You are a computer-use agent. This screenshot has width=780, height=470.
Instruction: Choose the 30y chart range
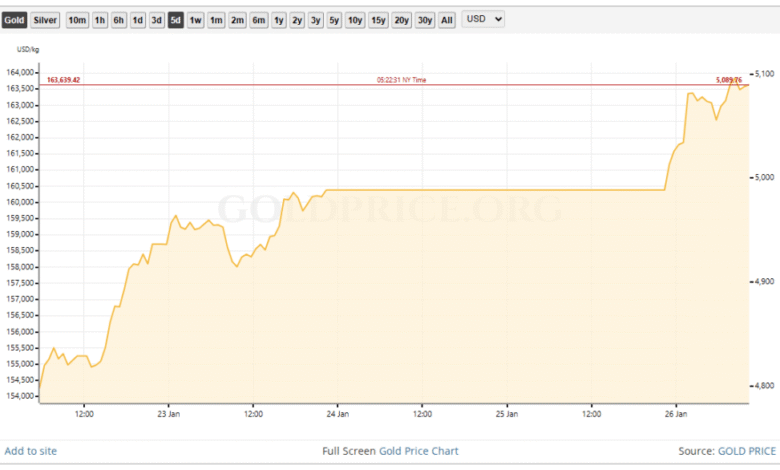pos(425,20)
